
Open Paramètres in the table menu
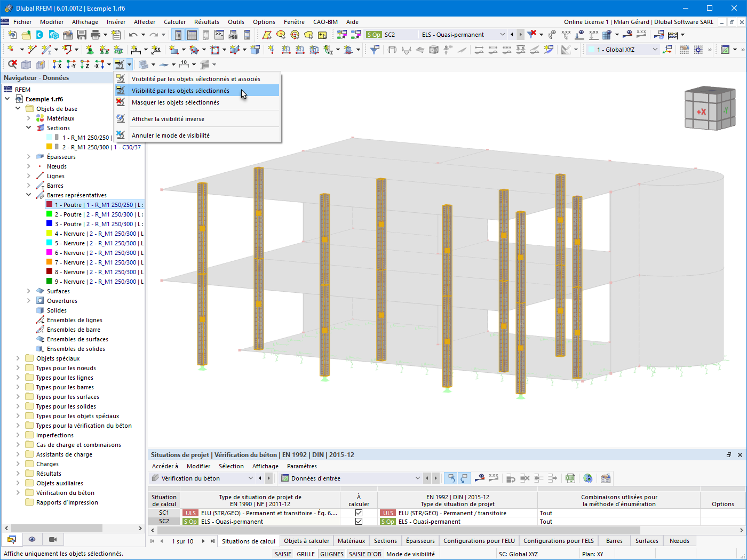click(x=302, y=466)
